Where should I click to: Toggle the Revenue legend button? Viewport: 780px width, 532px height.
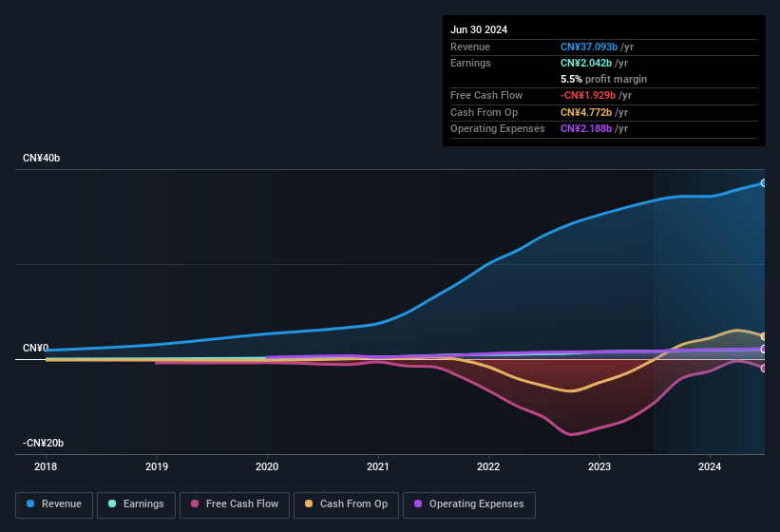(x=54, y=504)
